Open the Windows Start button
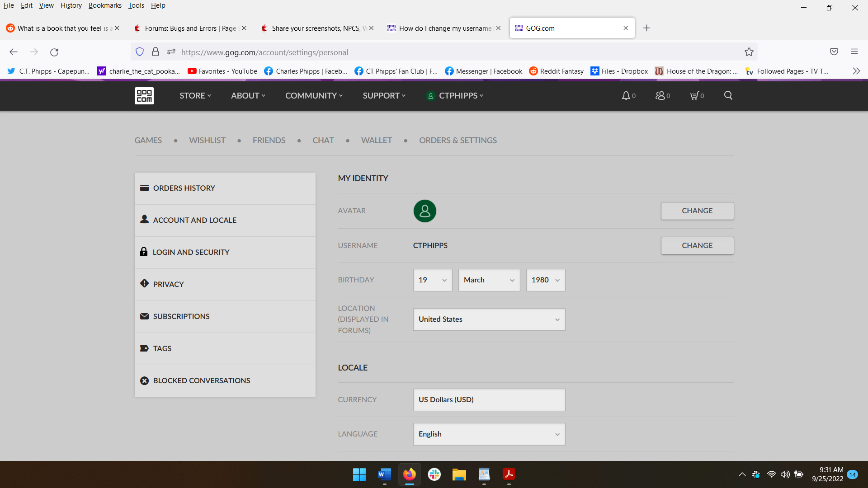This screenshot has height=488, width=868. click(359, 474)
